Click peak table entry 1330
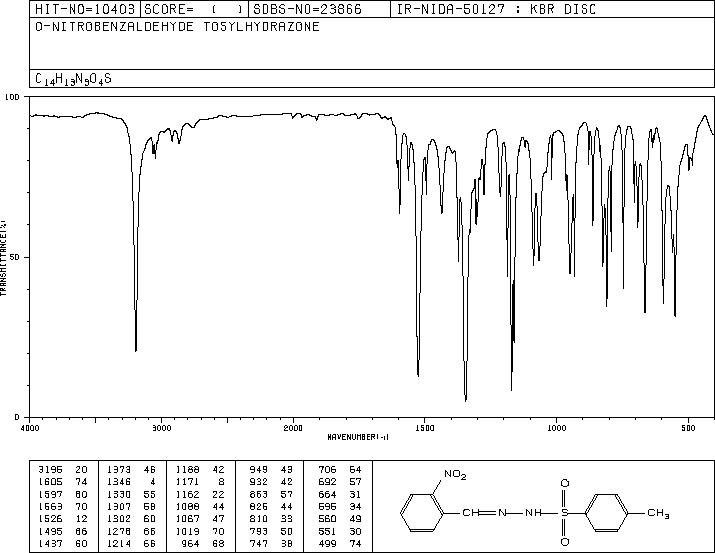This screenshot has width=715, height=553. 119,494
